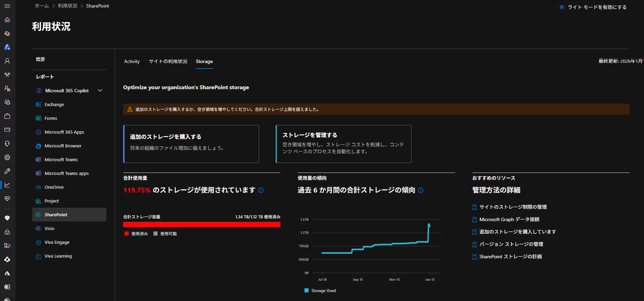Select OneDrive in the reports list
This screenshot has width=644, height=301.
[54, 187]
